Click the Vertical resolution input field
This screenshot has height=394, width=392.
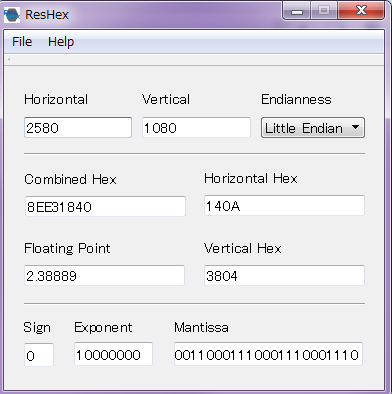click(196, 127)
